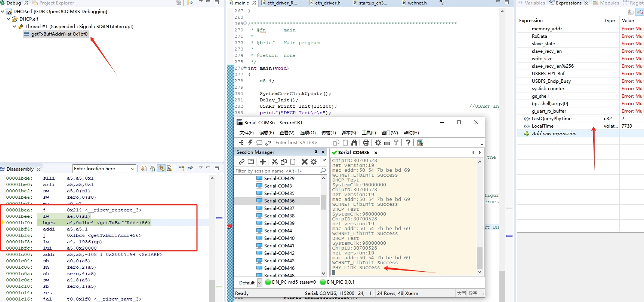Collapse the main function comment block at line 269
This screenshot has height=302, width=644.
click(x=245, y=23)
